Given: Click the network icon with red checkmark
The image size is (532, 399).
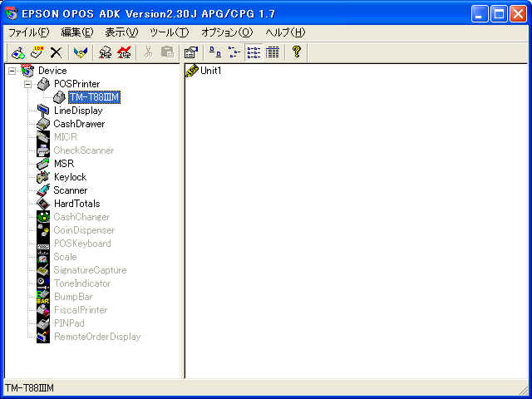Looking at the screenshot, I should click(124, 52).
